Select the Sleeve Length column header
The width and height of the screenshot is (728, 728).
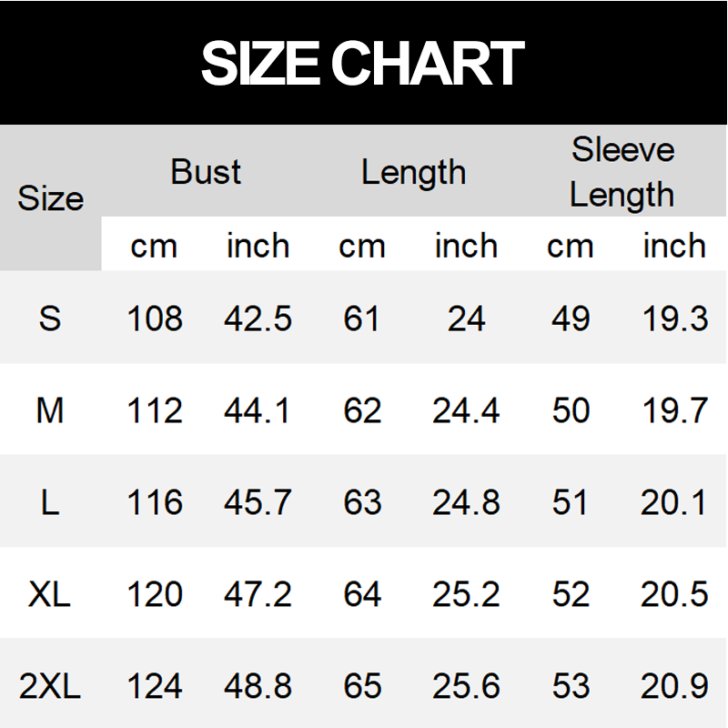[x=622, y=172]
